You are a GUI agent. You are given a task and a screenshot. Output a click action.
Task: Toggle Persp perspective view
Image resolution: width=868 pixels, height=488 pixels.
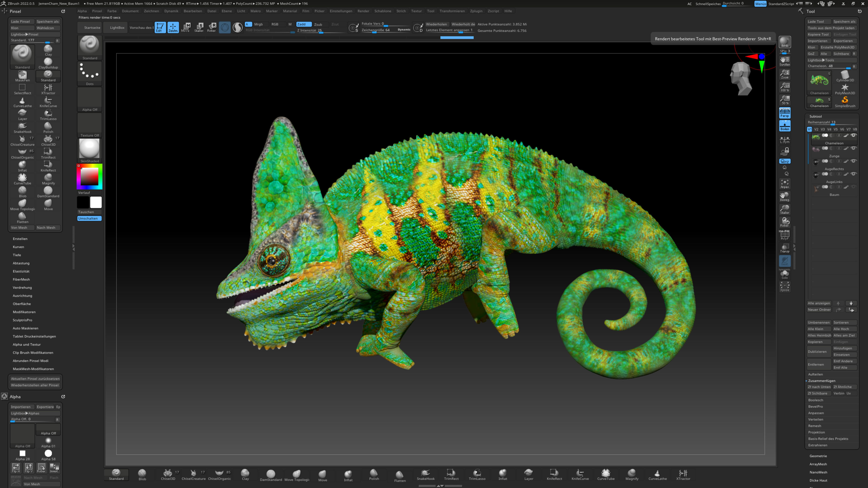tap(784, 113)
